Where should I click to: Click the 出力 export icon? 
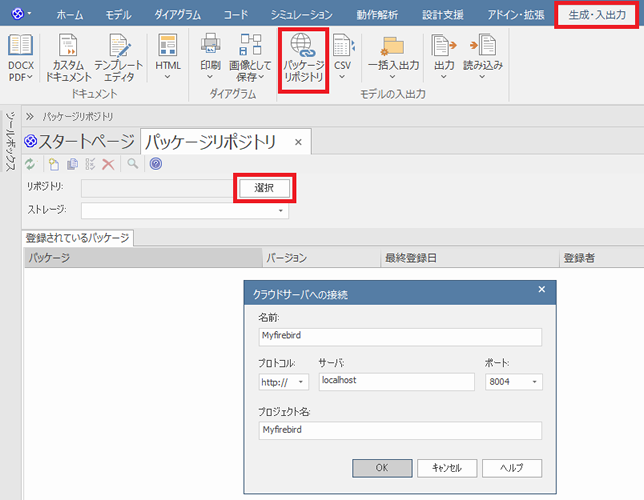coord(444,45)
